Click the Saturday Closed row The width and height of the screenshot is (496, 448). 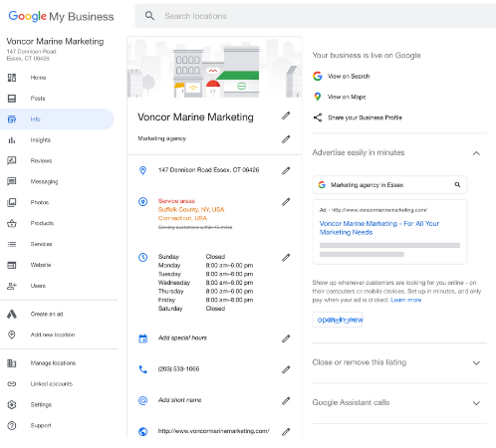191,309
